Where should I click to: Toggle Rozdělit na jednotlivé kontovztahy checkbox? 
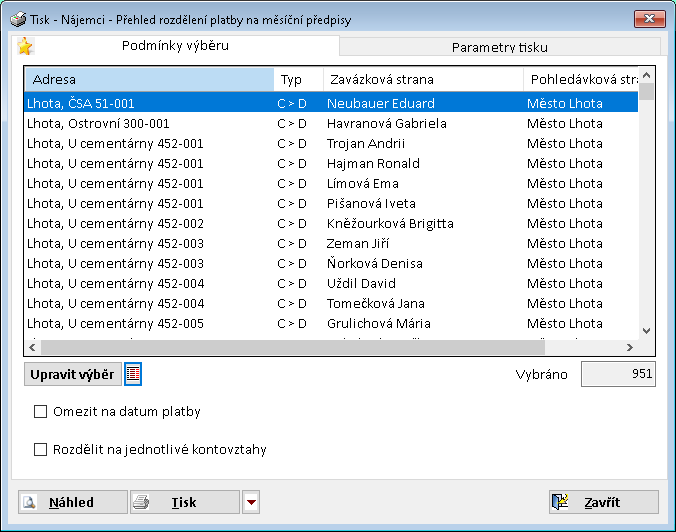[x=41, y=450]
